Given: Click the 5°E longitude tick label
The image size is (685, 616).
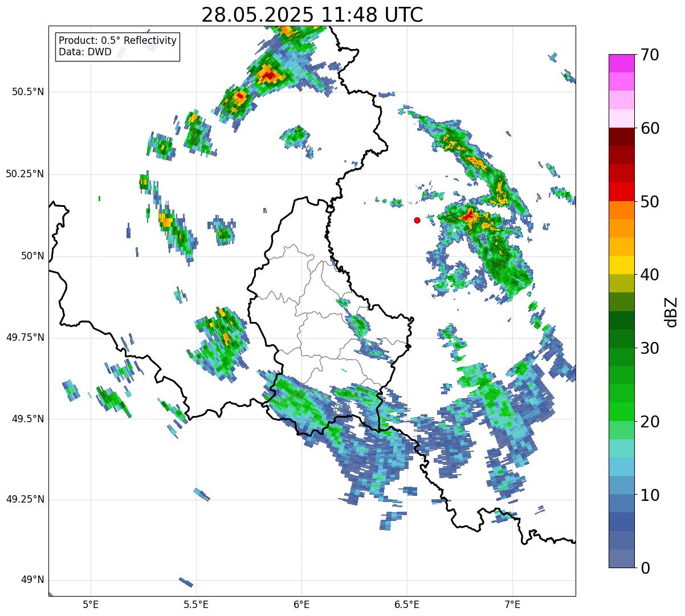Looking at the screenshot, I should coord(91,604).
